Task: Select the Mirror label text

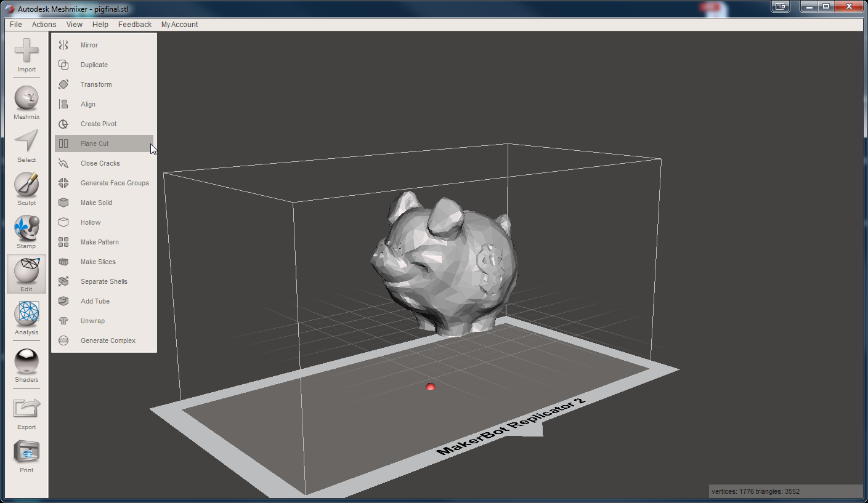Action: point(89,45)
